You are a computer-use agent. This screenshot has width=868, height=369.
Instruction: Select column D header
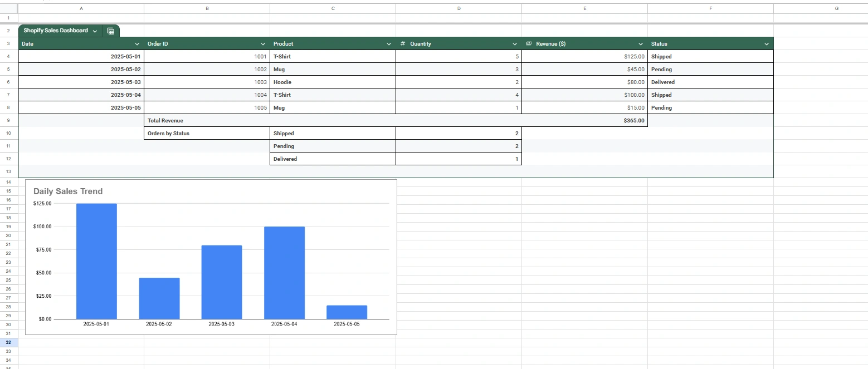[x=459, y=8]
